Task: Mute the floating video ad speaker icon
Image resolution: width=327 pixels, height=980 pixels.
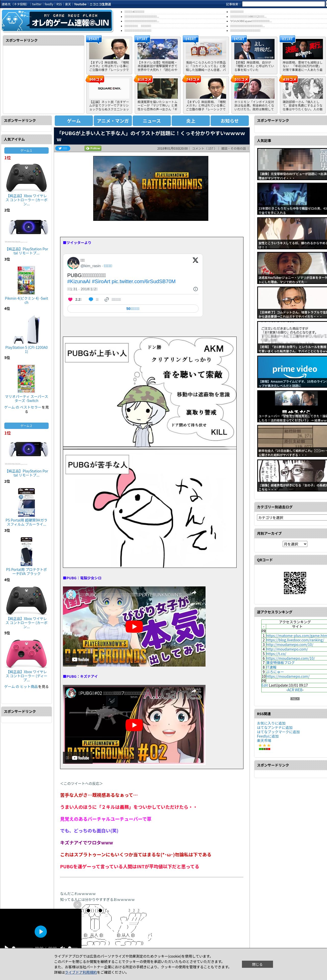Action: tap(62, 947)
